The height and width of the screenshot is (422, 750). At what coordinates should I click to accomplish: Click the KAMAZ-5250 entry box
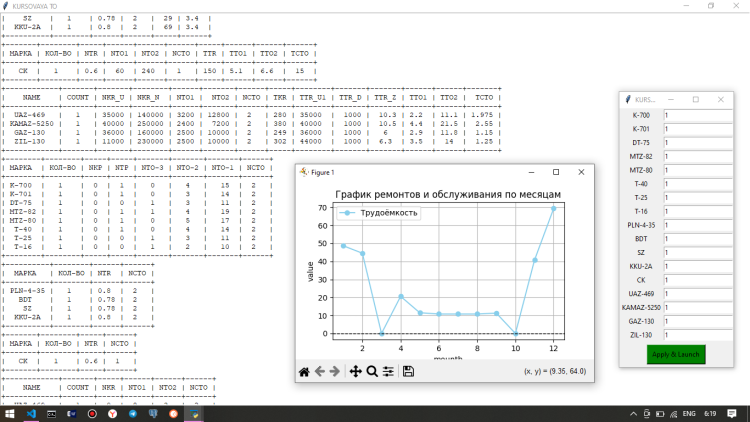[x=697, y=308]
